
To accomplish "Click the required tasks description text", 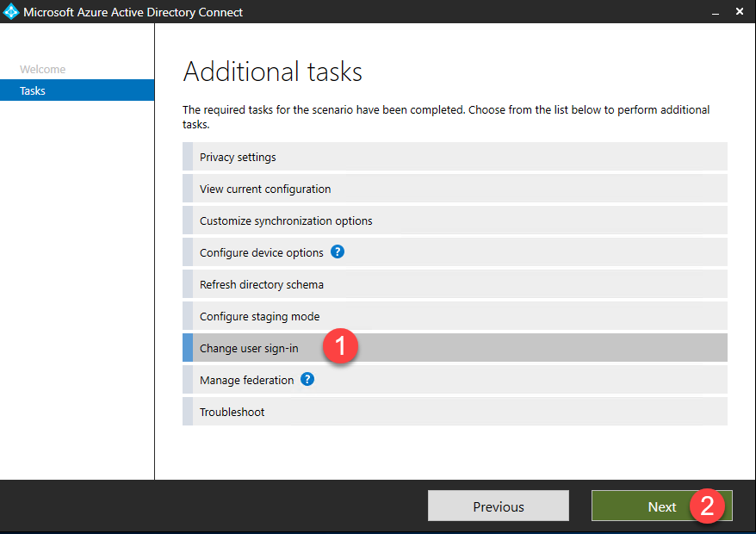I will pos(446,117).
